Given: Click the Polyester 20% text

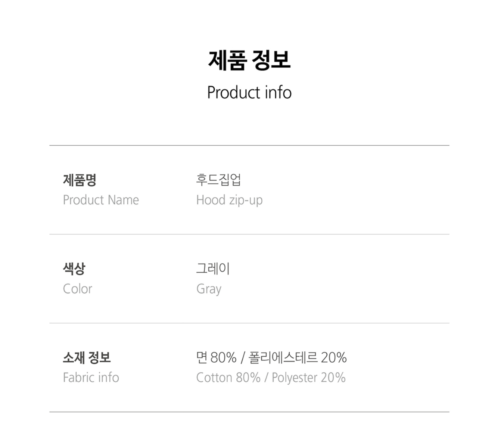Looking at the screenshot, I should 308,378.
